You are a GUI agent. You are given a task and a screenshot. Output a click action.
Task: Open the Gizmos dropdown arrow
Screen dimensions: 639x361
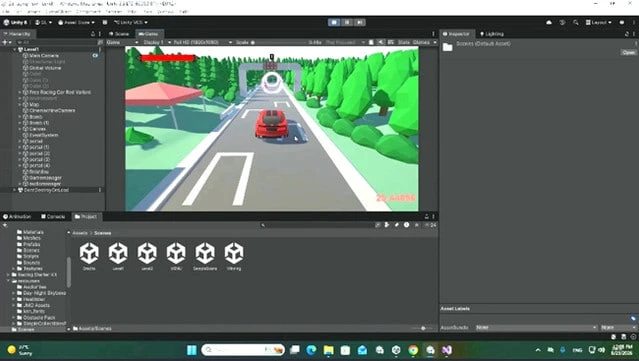435,42
